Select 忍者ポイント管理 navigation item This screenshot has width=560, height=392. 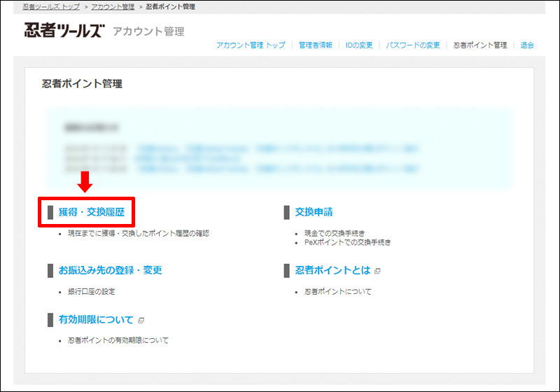pos(480,45)
